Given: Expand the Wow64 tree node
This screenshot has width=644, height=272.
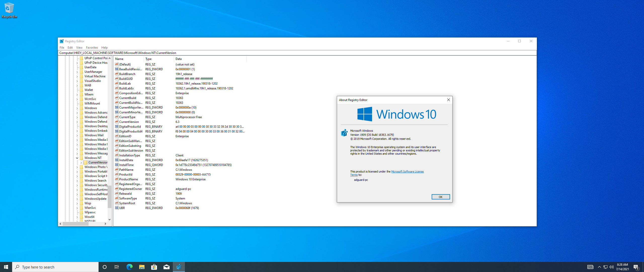Looking at the screenshot, I should point(77,217).
